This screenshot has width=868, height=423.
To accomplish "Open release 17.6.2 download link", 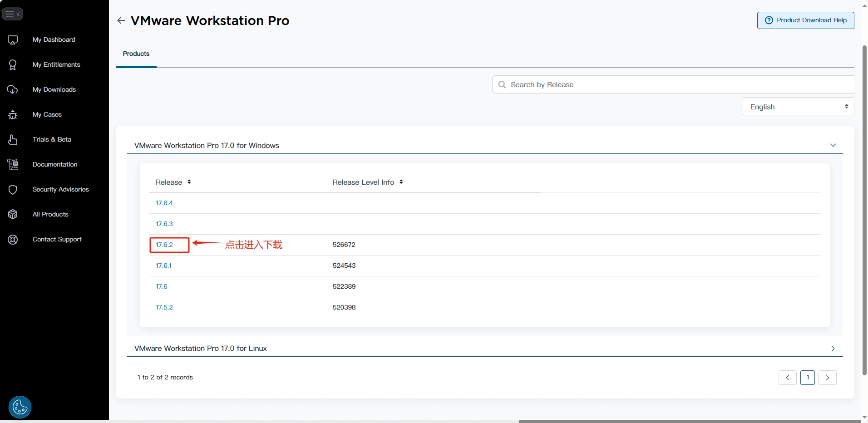I will tap(164, 245).
